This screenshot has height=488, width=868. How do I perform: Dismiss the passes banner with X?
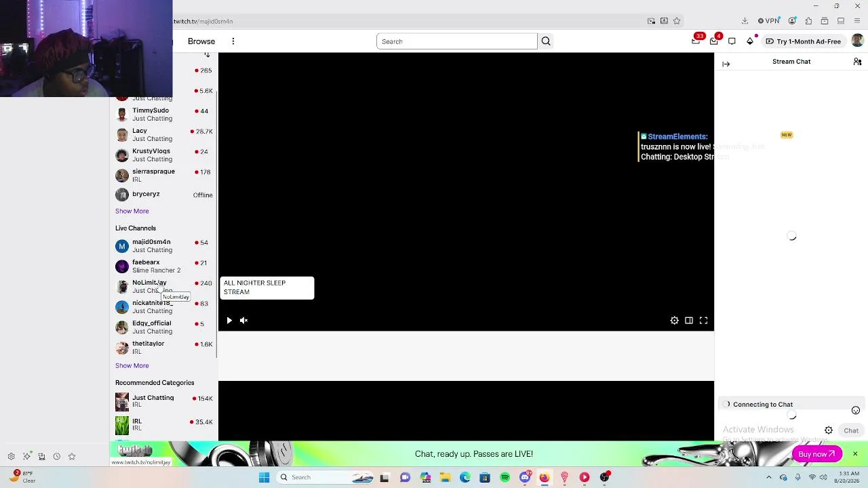click(x=855, y=453)
